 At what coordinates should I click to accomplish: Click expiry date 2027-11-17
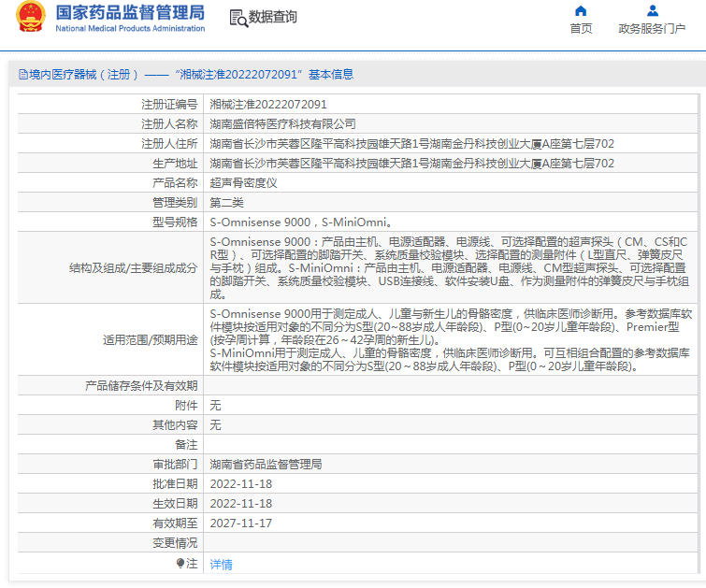tap(241, 523)
